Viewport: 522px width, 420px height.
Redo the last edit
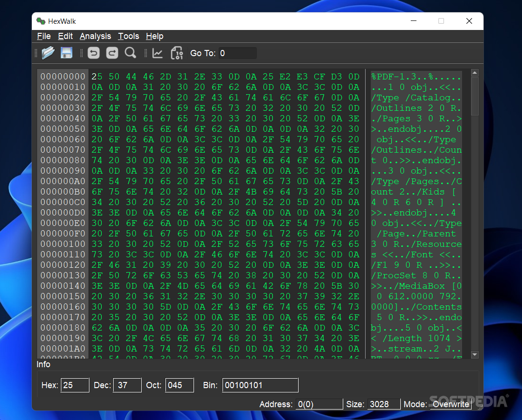click(112, 53)
